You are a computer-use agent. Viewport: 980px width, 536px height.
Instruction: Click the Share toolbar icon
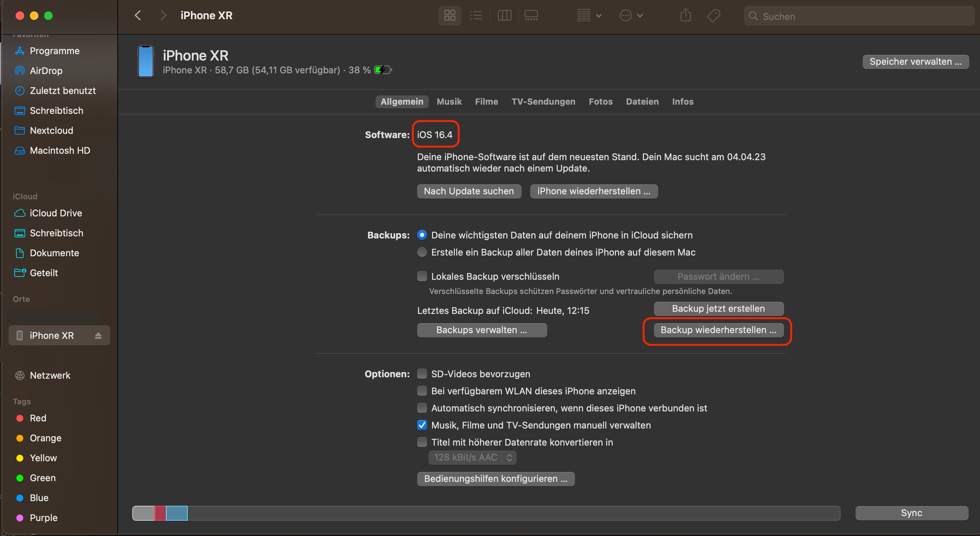click(x=686, y=16)
